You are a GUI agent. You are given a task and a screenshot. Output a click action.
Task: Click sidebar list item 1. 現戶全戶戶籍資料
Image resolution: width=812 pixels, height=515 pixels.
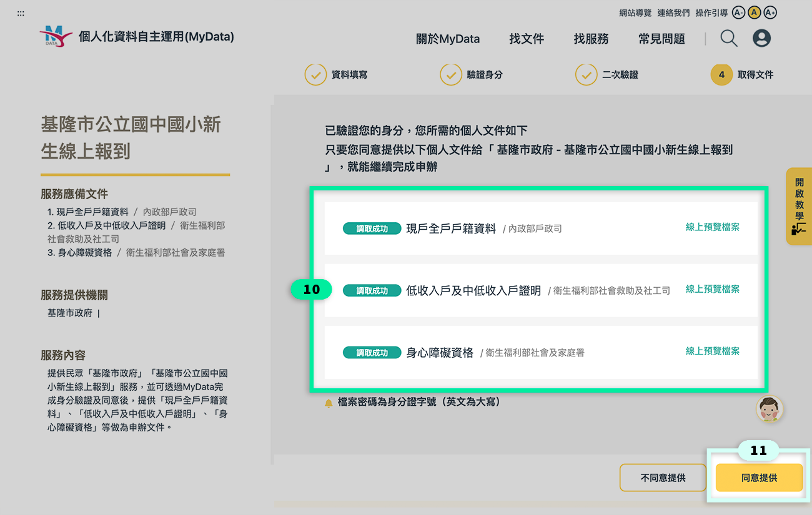click(88, 212)
